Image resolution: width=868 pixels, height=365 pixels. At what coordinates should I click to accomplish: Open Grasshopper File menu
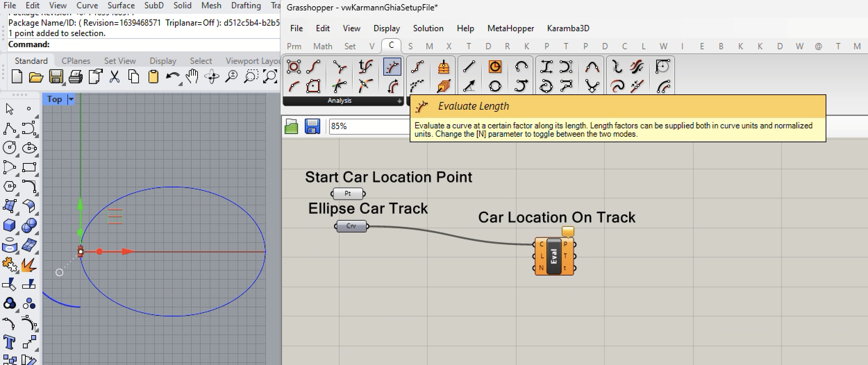coord(297,28)
